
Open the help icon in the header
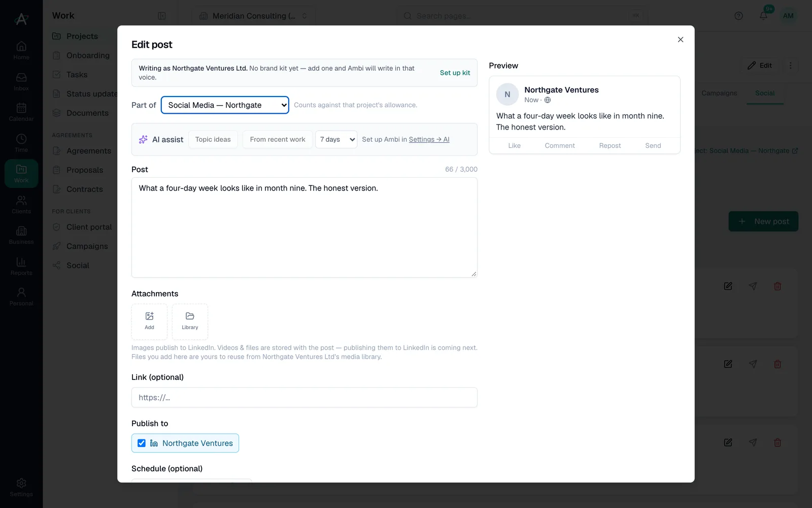[739, 16]
